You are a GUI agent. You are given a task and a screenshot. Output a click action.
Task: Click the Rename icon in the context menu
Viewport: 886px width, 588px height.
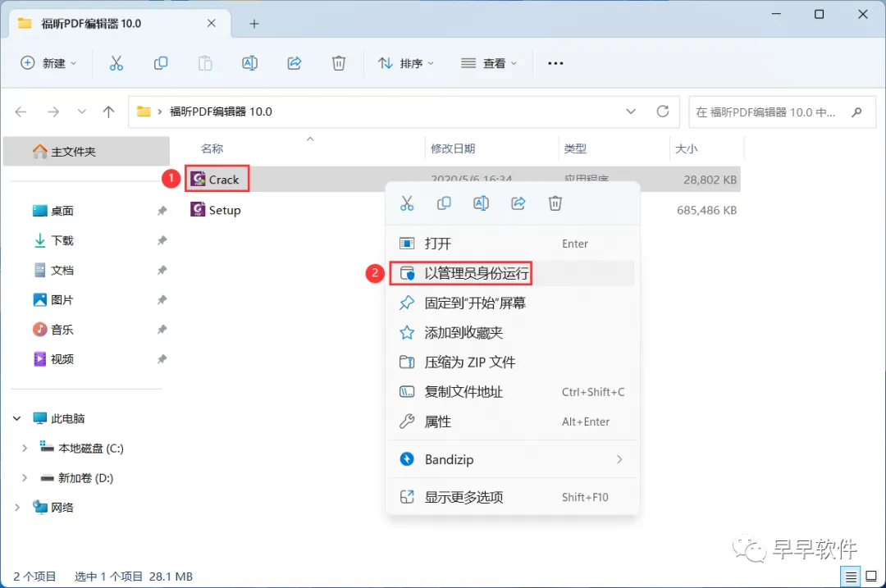(481, 203)
